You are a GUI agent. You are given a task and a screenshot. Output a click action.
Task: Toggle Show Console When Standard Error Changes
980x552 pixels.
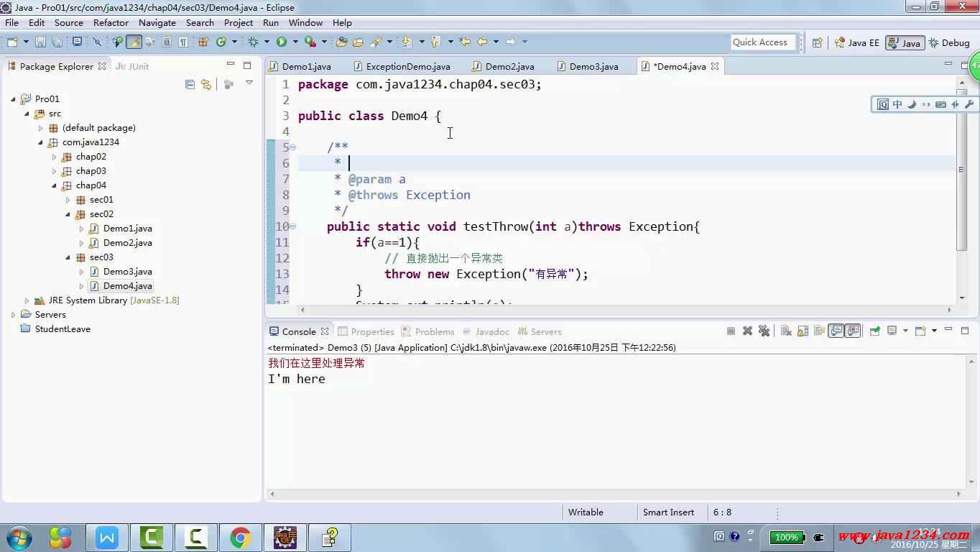click(853, 331)
